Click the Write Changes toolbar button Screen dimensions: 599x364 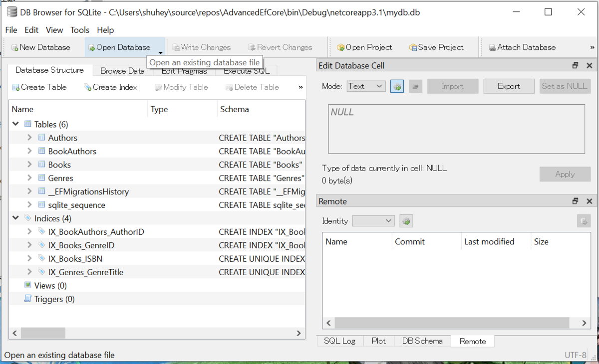coord(201,47)
